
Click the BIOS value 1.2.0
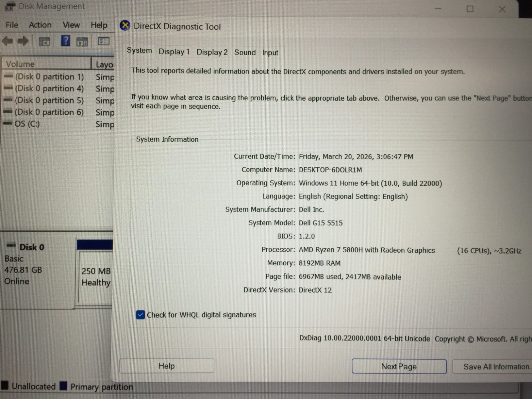tap(307, 236)
